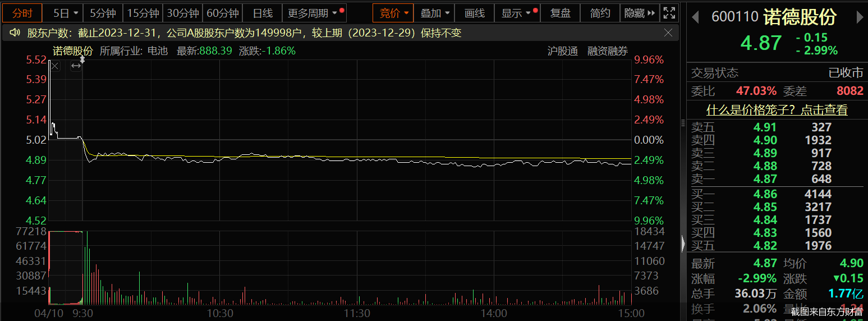Click the 画线 draw line button
Screen dimensions: 868x321
[x=474, y=13]
